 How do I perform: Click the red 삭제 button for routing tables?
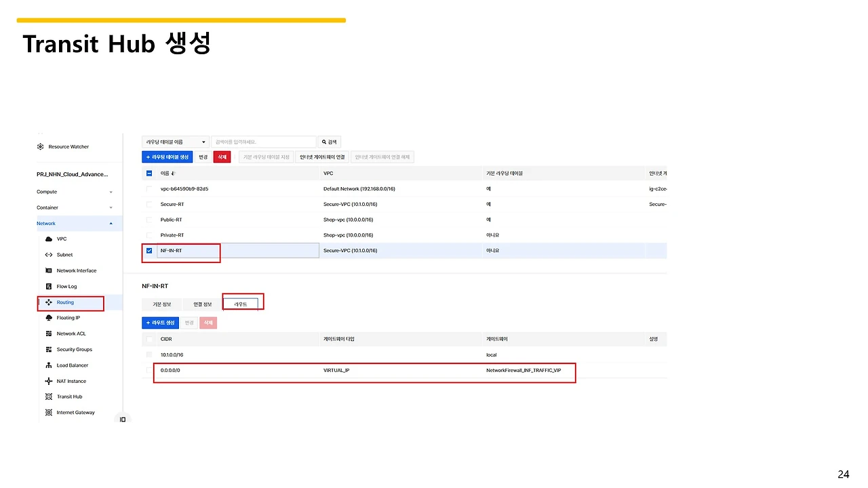(x=222, y=157)
